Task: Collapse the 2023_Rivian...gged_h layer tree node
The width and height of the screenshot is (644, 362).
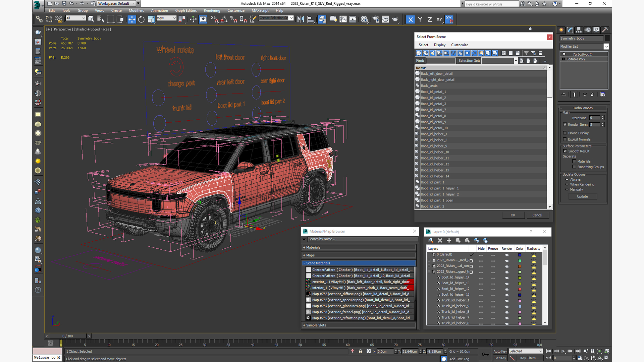Action: pyautogui.click(x=429, y=272)
